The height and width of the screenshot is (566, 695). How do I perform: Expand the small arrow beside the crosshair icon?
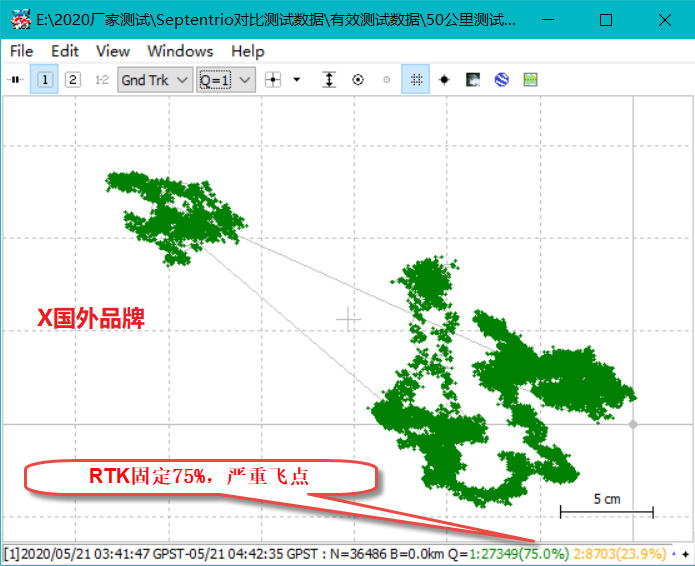click(297, 80)
